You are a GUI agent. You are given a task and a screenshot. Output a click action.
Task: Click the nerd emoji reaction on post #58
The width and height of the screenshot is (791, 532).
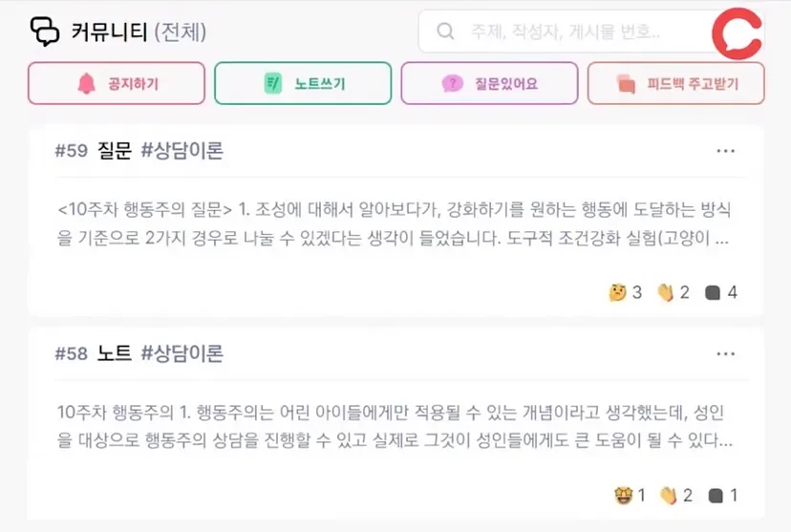point(623,496)
